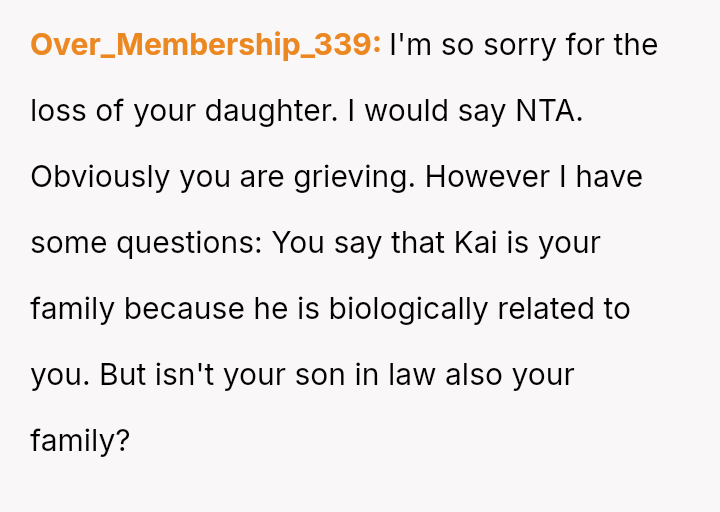Click the final word "family?"
This screenshot has width=720, height=512.
(80, 441)
